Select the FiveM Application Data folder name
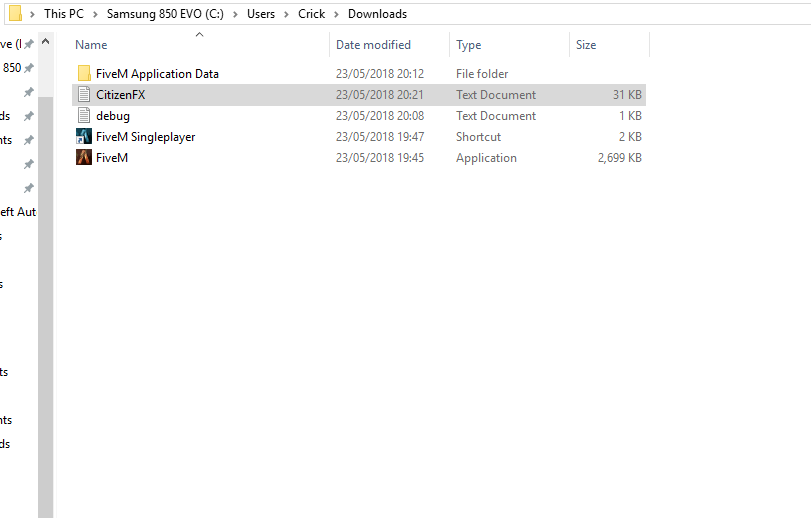Image resolution: width=811 pixels, height=518 pixels. tap(157, 74)
